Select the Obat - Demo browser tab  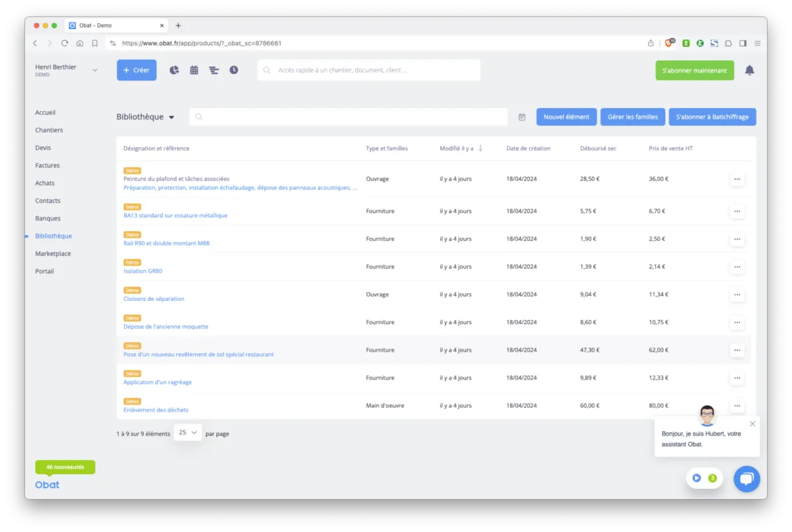115,26
